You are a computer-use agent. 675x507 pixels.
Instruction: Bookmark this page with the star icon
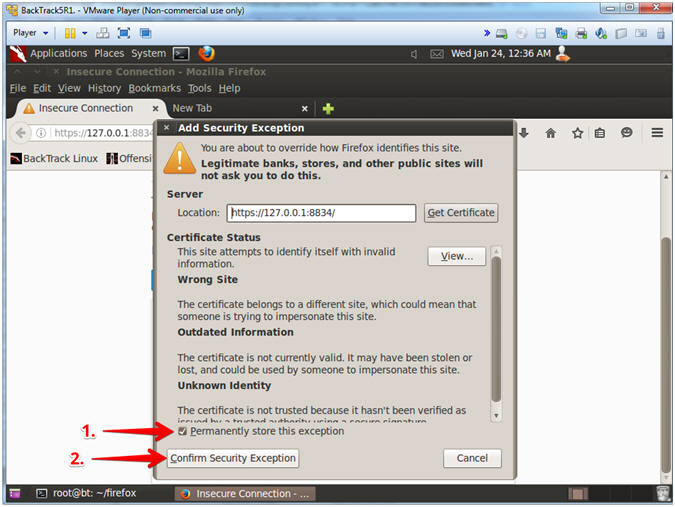click(x=577, y=133)
